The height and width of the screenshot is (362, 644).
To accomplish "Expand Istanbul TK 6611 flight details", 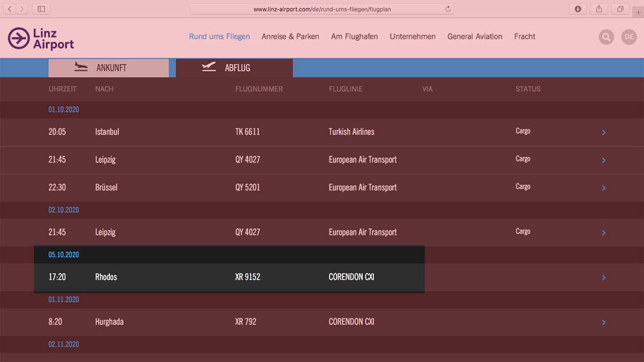I will (x=604, y=132).
